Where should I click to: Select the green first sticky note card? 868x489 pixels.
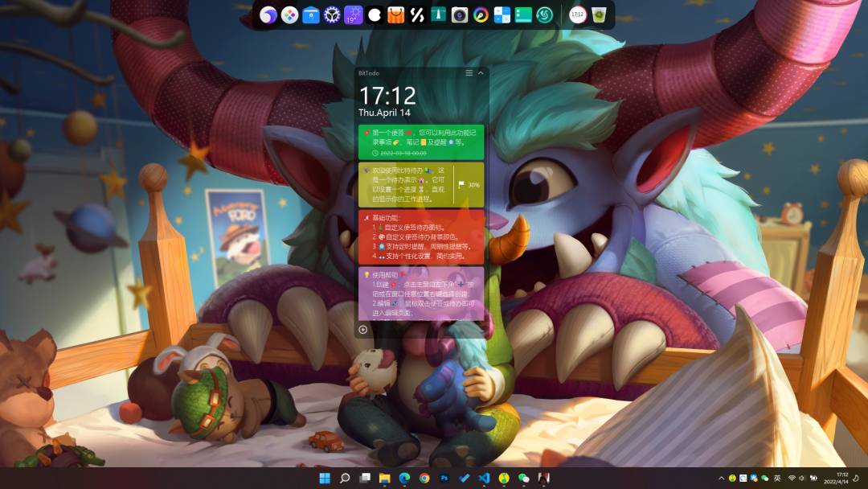coord(421,142)
